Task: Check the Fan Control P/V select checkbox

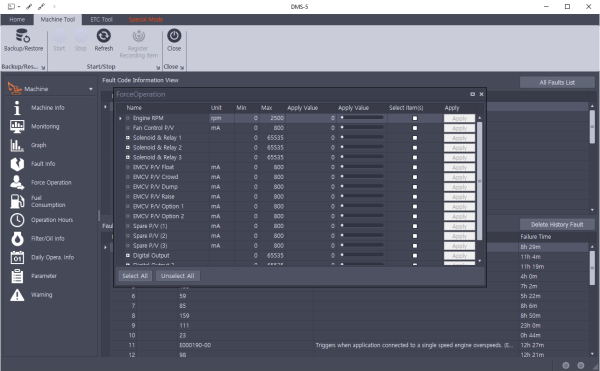Action: click(415, 128)
